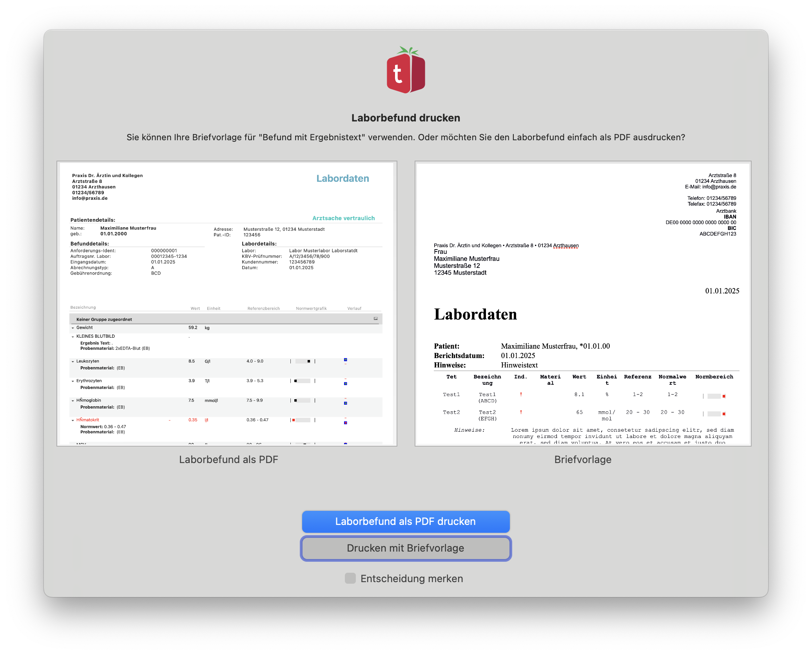Click the 'Laborbefund drucken' dialog title
Image resolution: width=812 pixels, height=655 pixels.
point(406,118)
